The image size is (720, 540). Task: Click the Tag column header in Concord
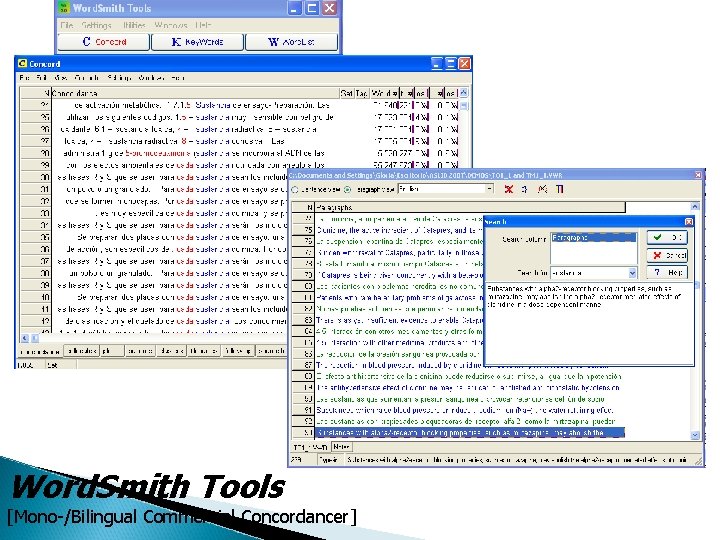click(361, 93)
